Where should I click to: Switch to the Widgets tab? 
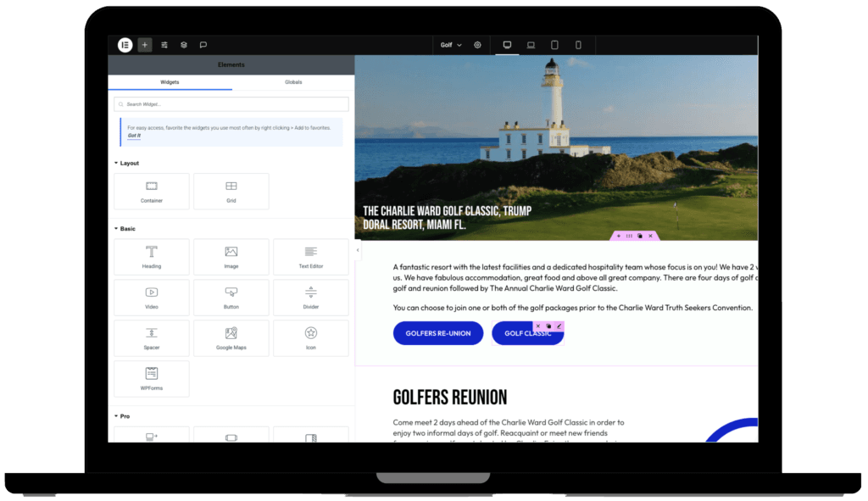(170, 82)
